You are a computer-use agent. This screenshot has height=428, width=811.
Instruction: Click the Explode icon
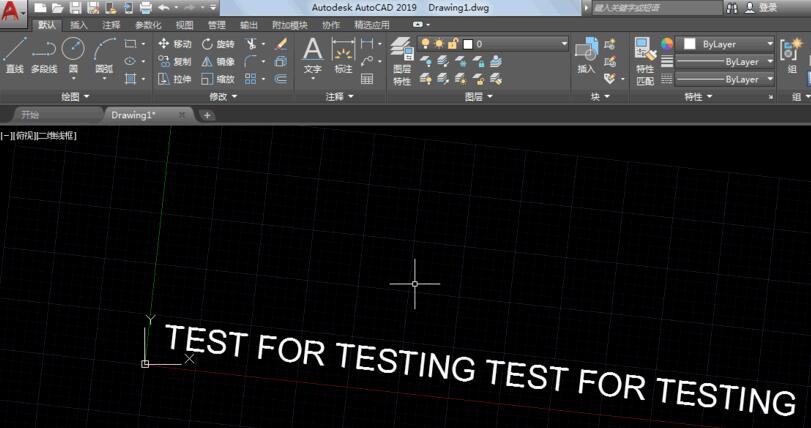pos(281,62)
